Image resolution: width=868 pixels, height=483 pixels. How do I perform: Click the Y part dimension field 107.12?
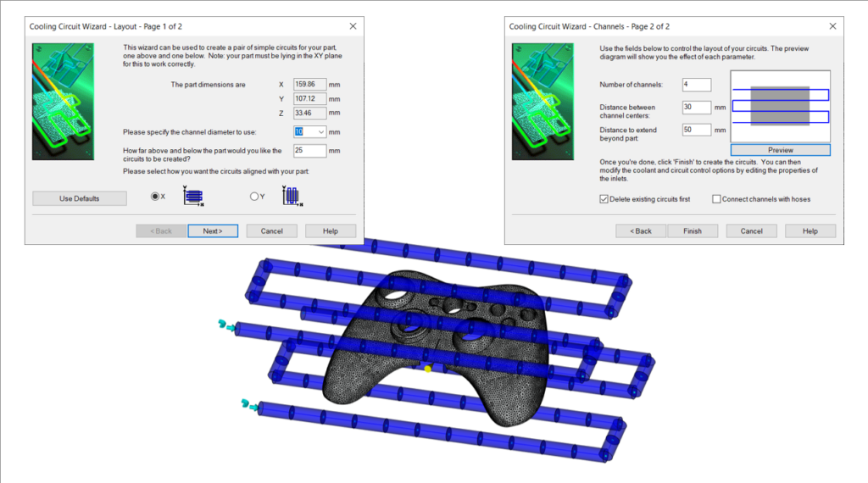click(309, 99)
